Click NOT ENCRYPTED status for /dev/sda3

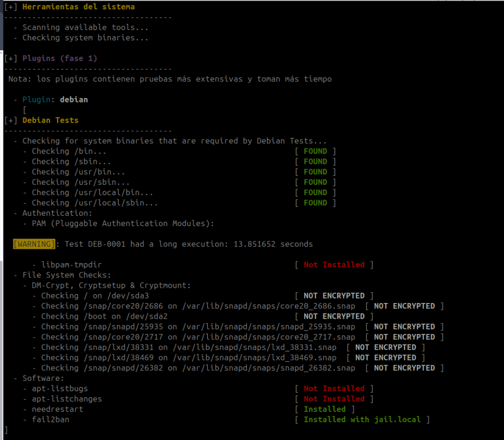pyautogui.click(x=334, y=296)
